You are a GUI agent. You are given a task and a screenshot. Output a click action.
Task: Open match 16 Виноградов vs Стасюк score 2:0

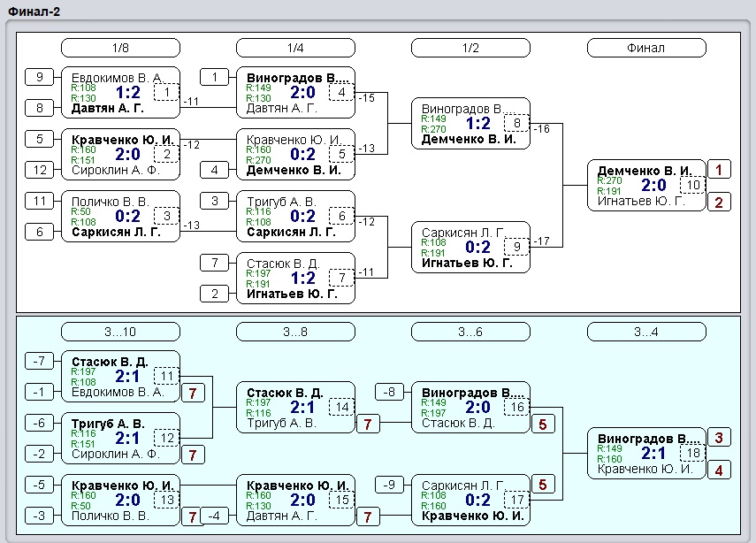tap(470, 408)
